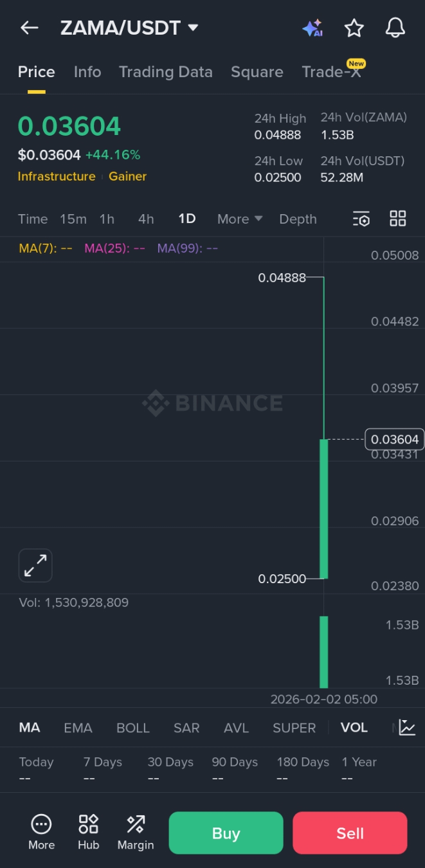Expand chart to fullscreen
The image size is (425, 868).
[35, 566]
